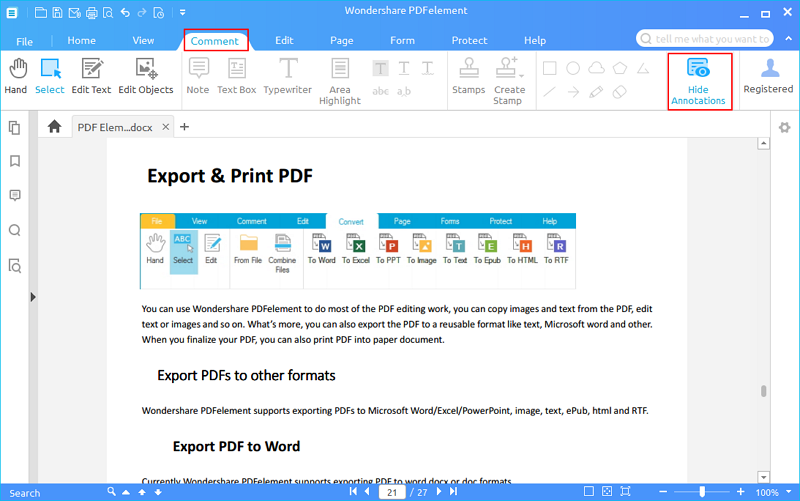Open the customize quick access dropdown arrow
The width and height of the screenshot is (800, 501).
183,13
